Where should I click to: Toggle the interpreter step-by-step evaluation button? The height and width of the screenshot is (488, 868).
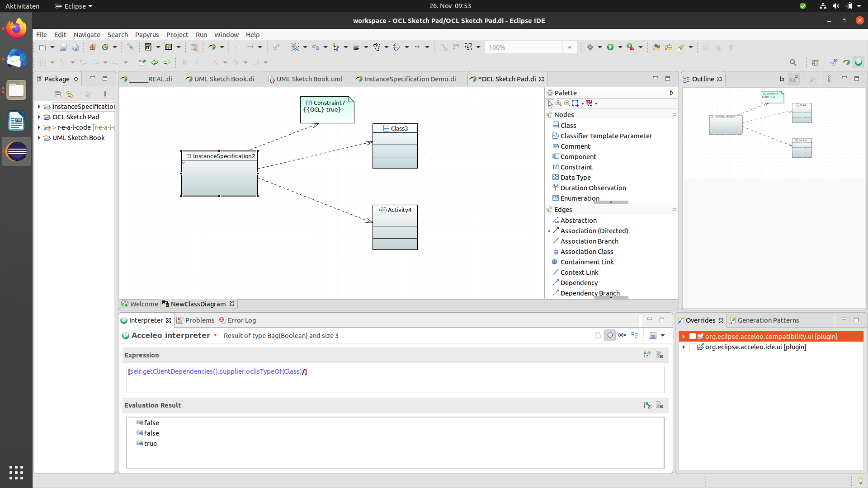[635, 335]
